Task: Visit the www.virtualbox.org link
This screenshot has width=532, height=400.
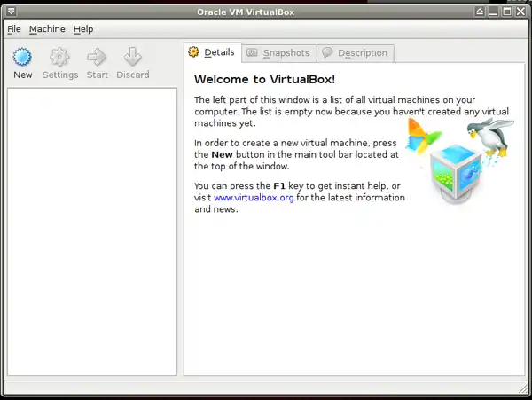Action: [x=254, y=198]
